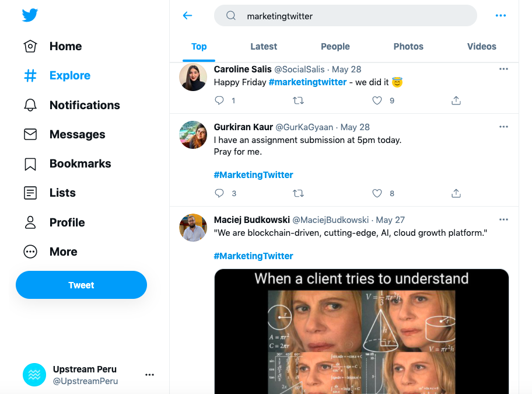The image size is (532, 394).
Task: Share Caroline Salis's tweet via upload icon
Action: 456,100
